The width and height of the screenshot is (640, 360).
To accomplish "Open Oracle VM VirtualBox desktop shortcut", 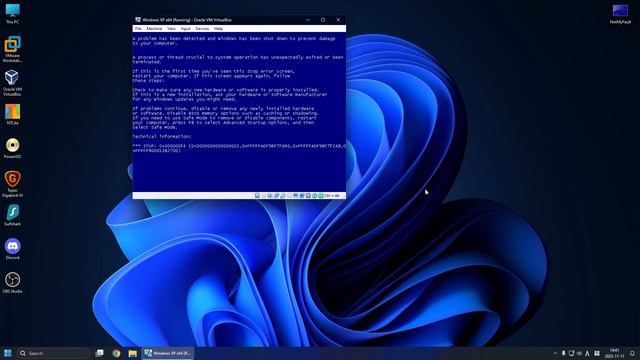I will [12, 83].
